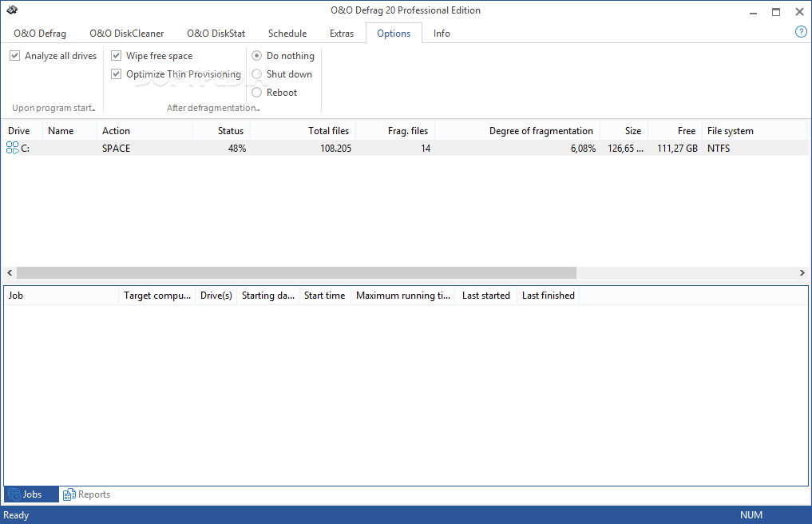
Task: Switch to the O&O Defrag tab
Action: pos(40,34)
